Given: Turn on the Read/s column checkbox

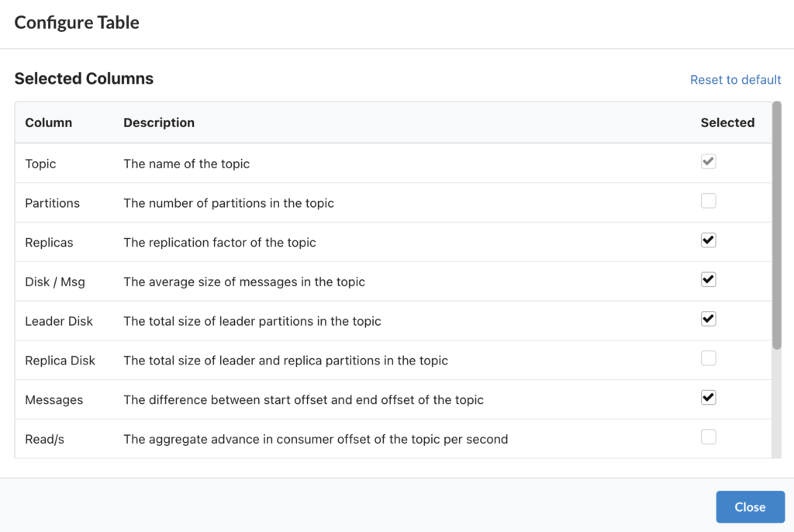Looking at the screenshot, I should [x=708, y=437].
